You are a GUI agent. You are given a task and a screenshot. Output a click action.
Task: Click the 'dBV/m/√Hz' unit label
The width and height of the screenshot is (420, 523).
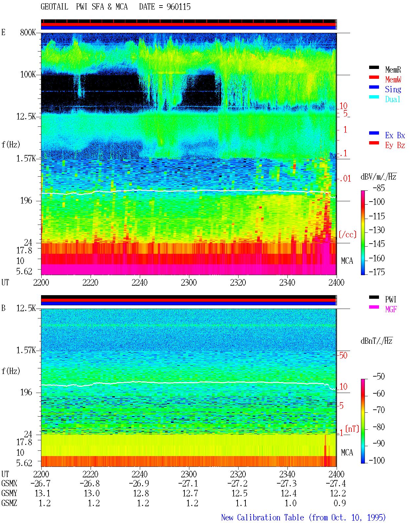coord(379,177)
